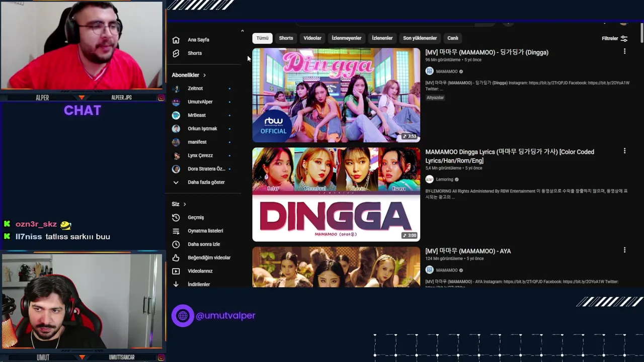
Task: Select the İzlenmeyenler filter chip
Action: coord(347,38)
